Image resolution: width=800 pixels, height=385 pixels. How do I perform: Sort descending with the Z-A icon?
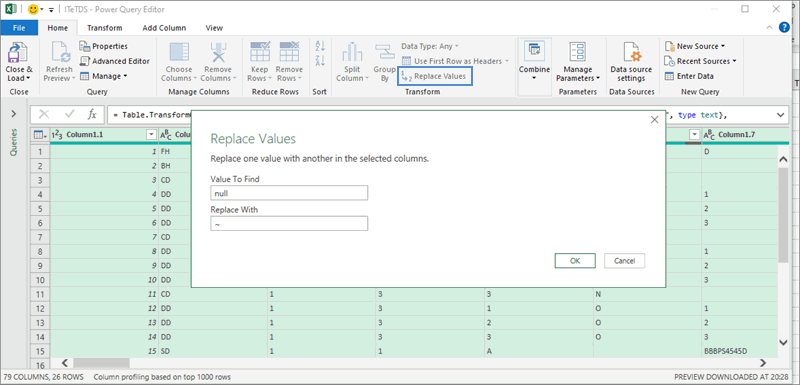click(320, 60)
